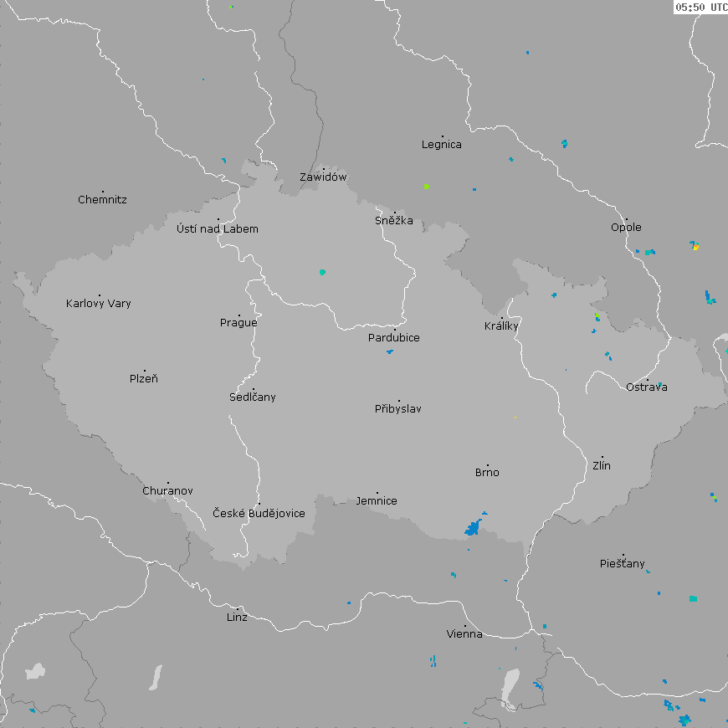Click the České Budějovice label
728x728 pixels.
(259, 513)
